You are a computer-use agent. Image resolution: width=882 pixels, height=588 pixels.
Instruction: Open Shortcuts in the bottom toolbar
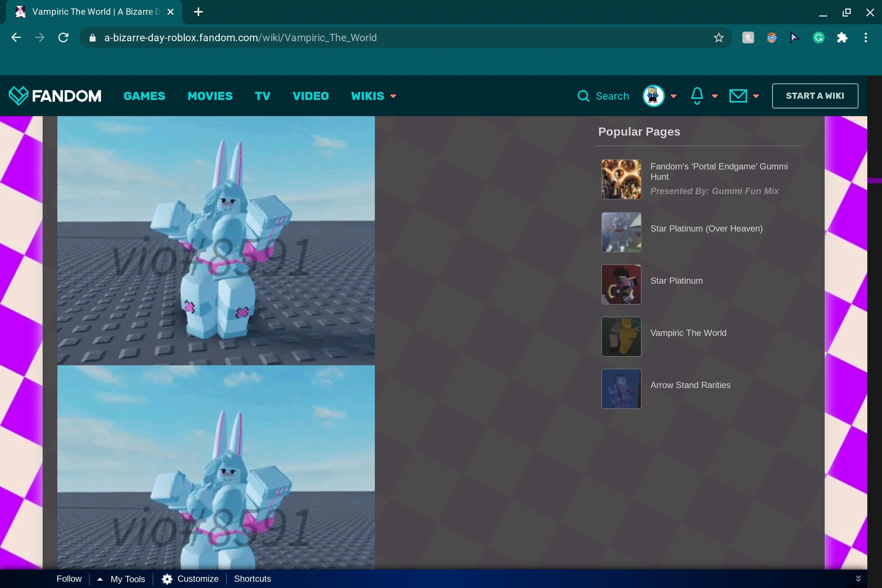252,579
